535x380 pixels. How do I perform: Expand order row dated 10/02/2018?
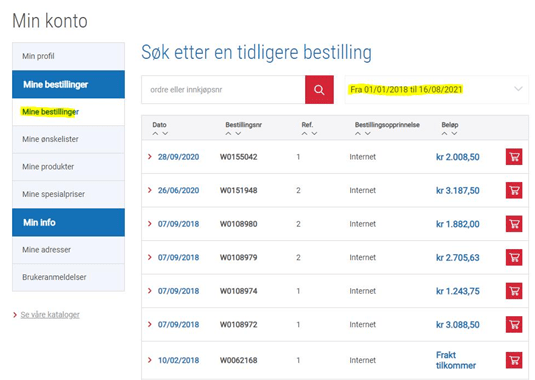click(149, 360)
